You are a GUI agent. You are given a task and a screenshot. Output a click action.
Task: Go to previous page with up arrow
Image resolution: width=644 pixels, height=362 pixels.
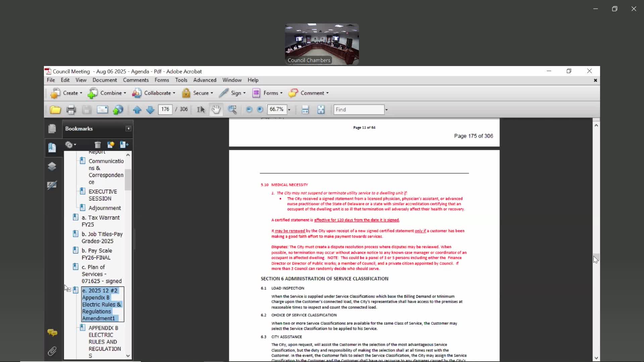point(137,110)
